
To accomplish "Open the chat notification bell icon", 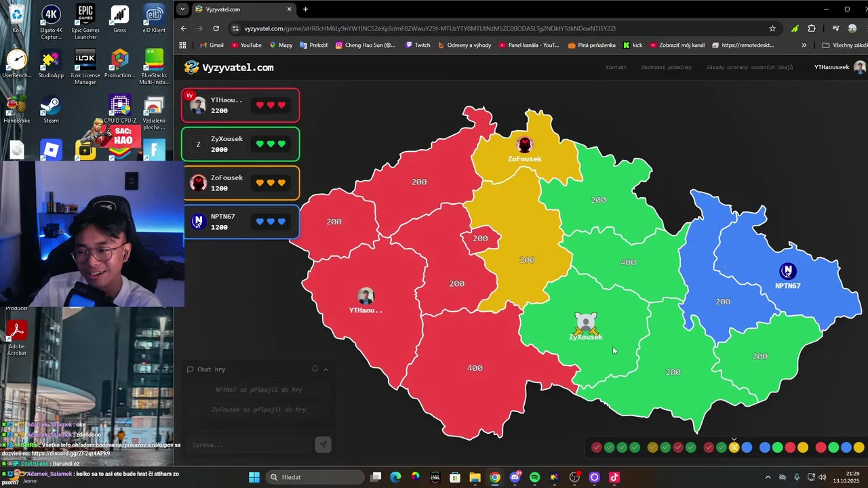I will tap(315, 369).
